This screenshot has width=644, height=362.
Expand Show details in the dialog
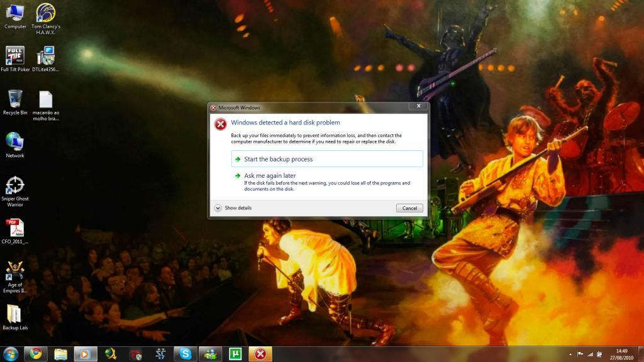coord(233,208)
